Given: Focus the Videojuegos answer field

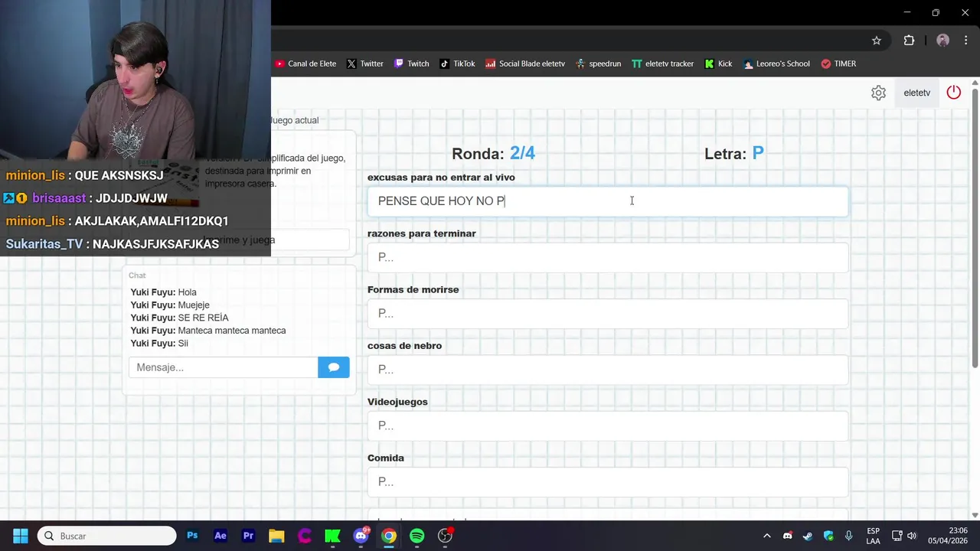Looking at the screenshot, I should tap(608, 425).
